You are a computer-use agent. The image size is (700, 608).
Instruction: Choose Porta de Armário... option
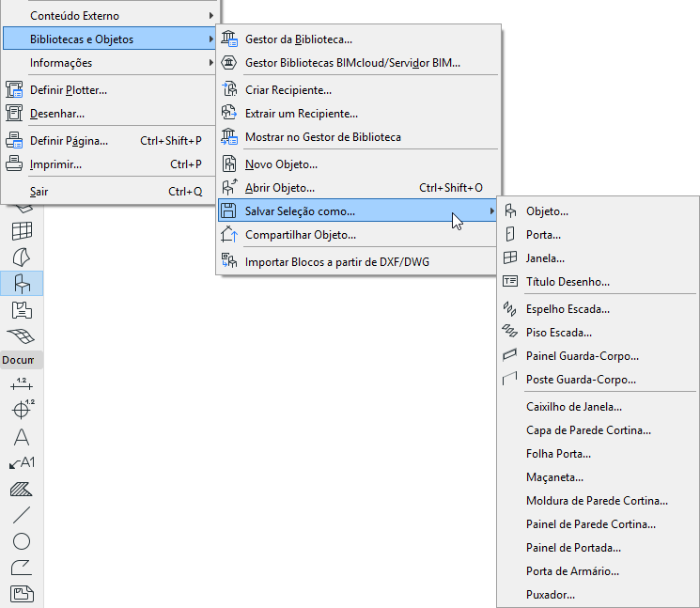click(x=598, y=571)
